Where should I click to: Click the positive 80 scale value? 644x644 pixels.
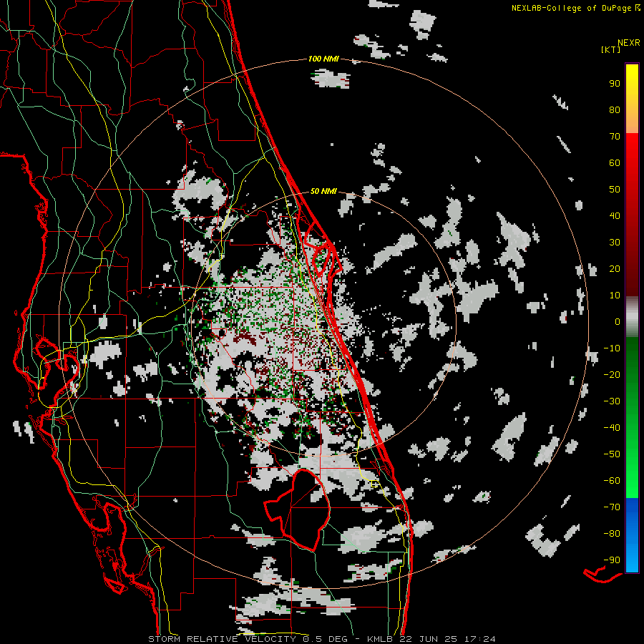(615, 109)
